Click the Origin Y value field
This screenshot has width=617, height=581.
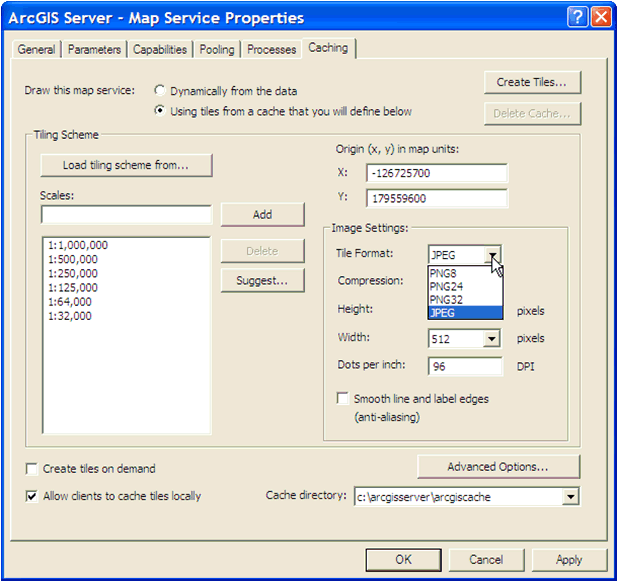click(436, 198)
